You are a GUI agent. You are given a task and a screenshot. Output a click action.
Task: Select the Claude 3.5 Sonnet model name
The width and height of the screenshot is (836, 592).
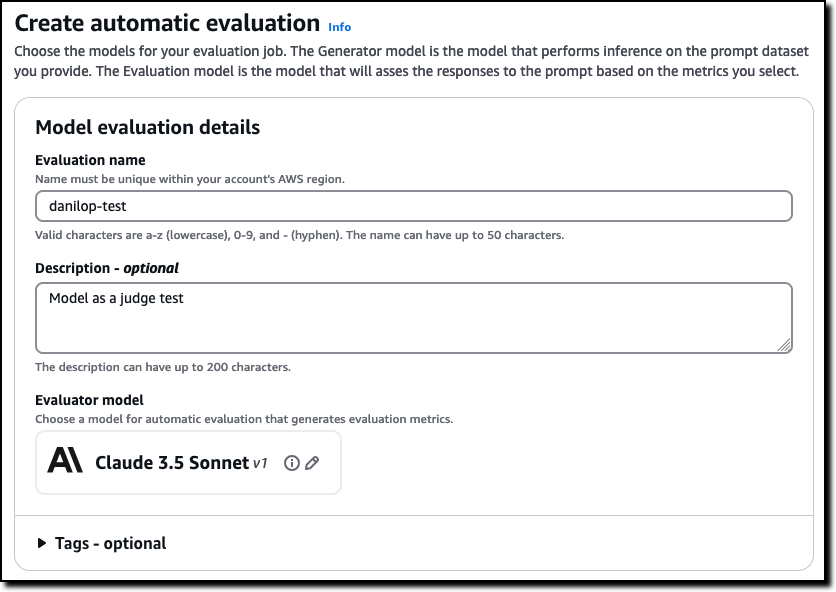[171, 462]
